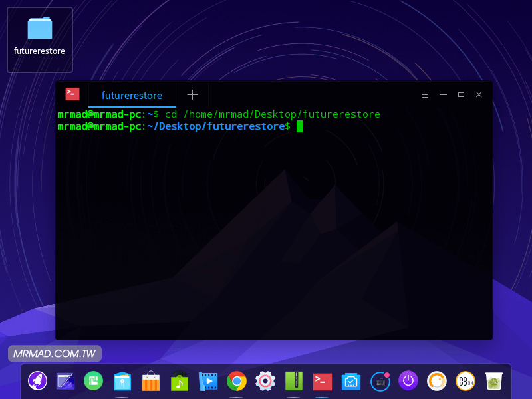This screenshot has width=532, height=399.
Task: Click the dock clock showing 09:34
Action: (x=465, y=381)
